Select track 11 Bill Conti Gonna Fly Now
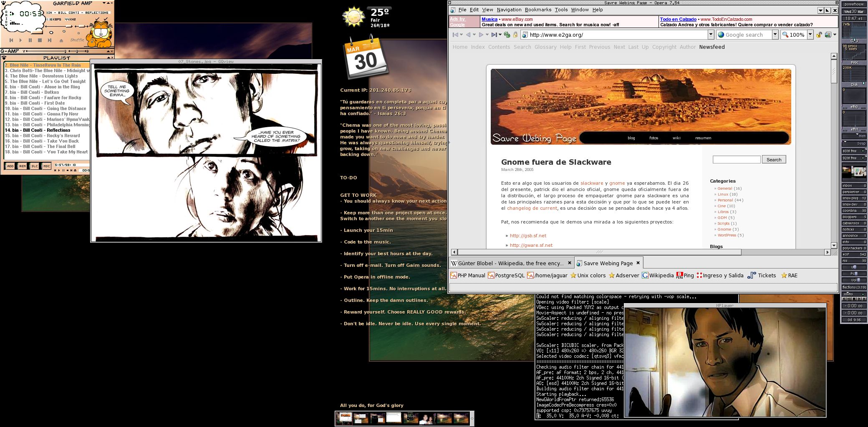Screen dimensions: 868x427 click(47, 114)
